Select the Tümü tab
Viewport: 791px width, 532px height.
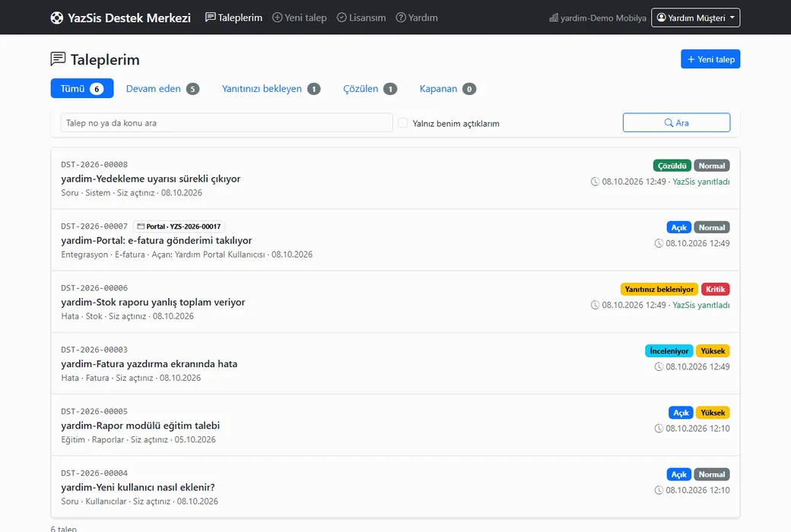[81, 88]
